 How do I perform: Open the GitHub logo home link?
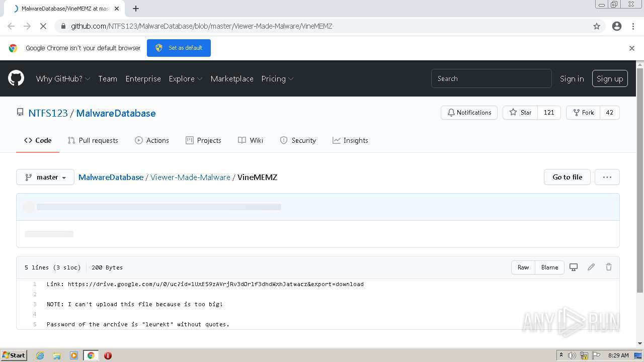(x=16, y=78)
